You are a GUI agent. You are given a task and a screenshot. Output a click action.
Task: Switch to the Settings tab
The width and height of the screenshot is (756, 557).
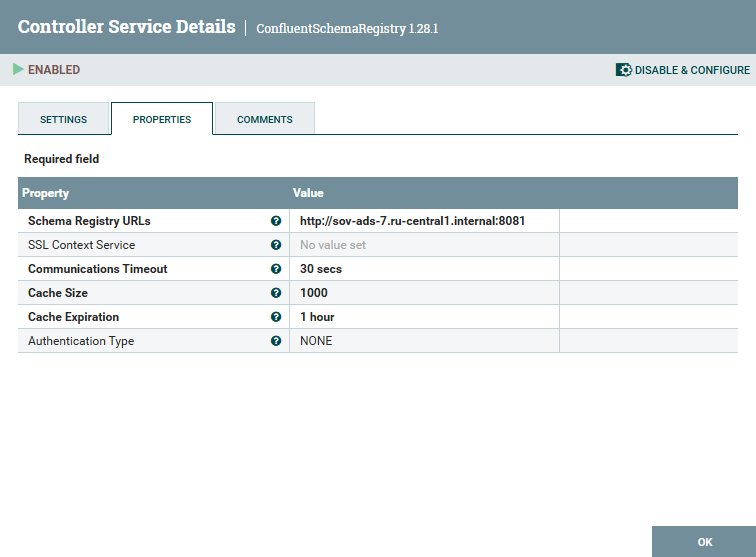pos(63,119)
